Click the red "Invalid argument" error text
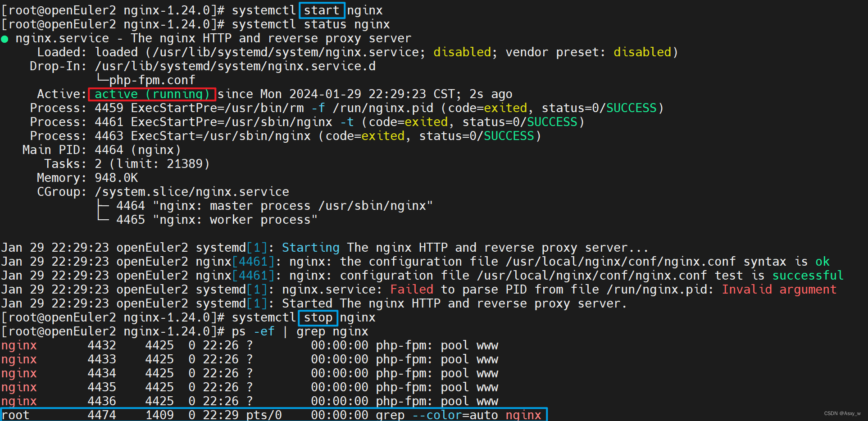Screen dimensions: 868x421 point(779,290)
